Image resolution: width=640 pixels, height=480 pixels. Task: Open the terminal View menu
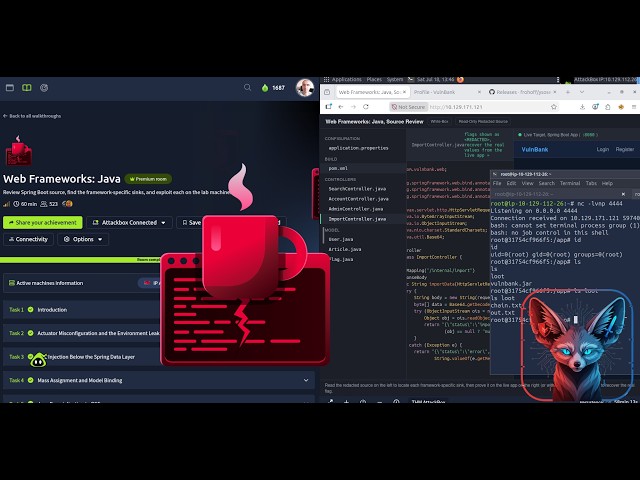527,183
